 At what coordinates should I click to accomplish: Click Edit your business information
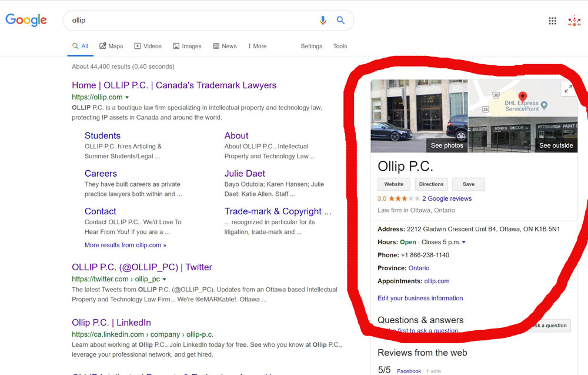point(420,298)
